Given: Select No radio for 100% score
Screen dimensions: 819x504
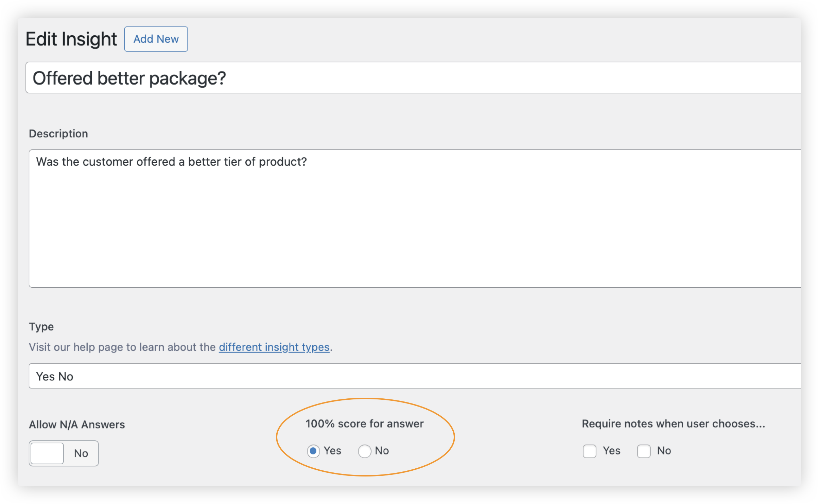Looking at the screenshot, I should 364,451.
